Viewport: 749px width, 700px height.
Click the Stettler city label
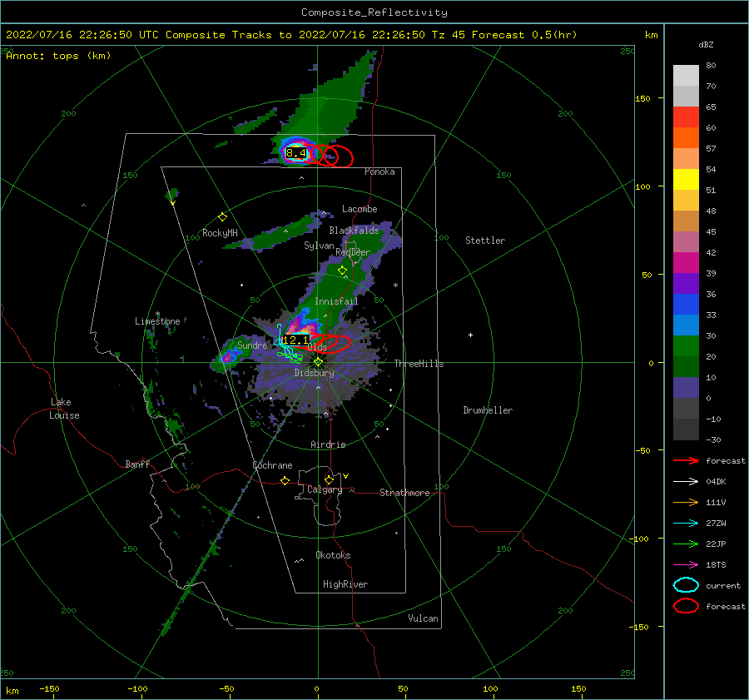point(485,241)
